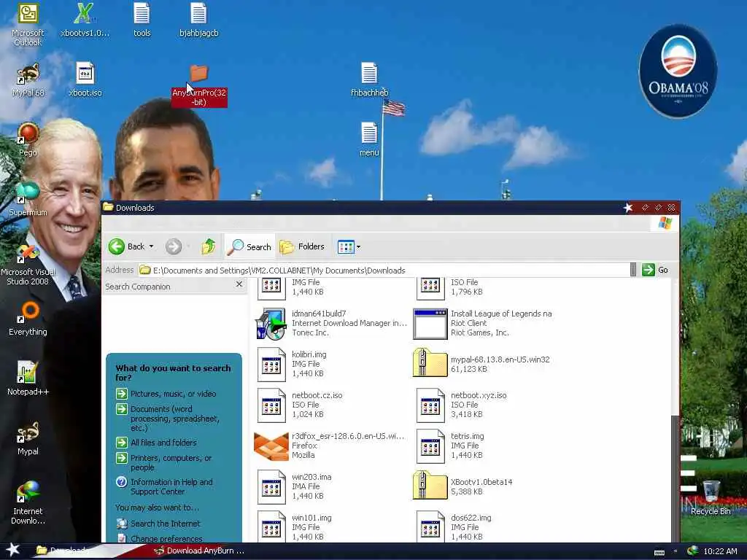Open the Back button history dropdown arrow
The width and height of the screenshot is (747, 560).
(152, 246)
